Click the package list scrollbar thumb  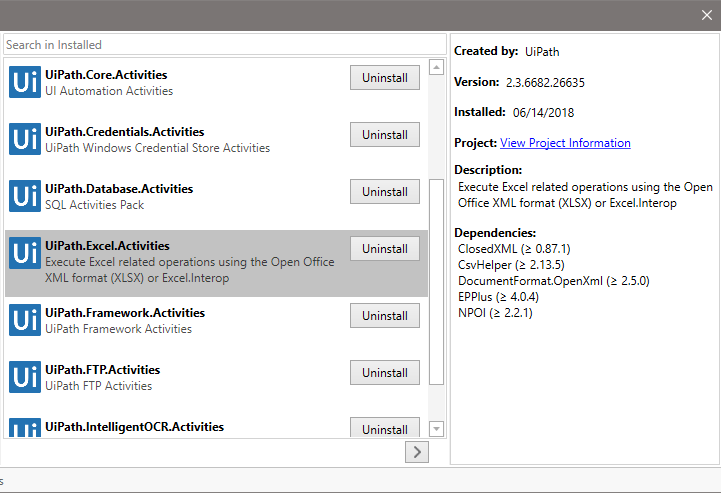click(436, 281)
